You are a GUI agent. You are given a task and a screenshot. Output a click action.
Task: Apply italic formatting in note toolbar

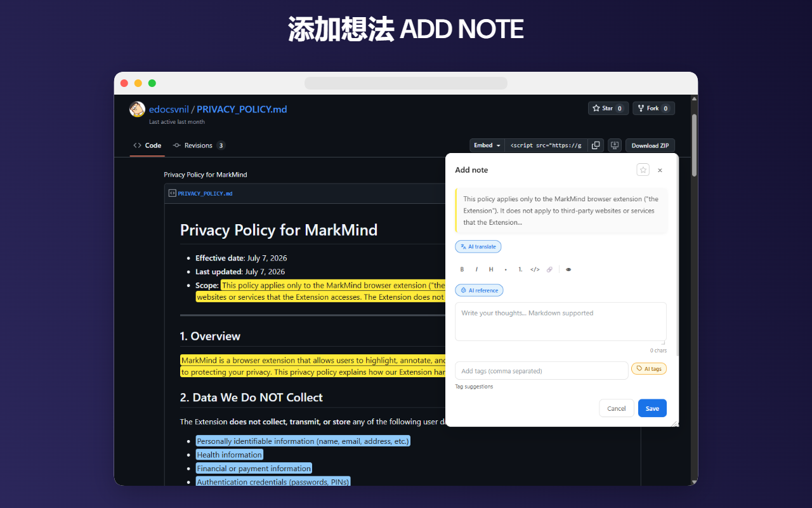coord(476,269)
